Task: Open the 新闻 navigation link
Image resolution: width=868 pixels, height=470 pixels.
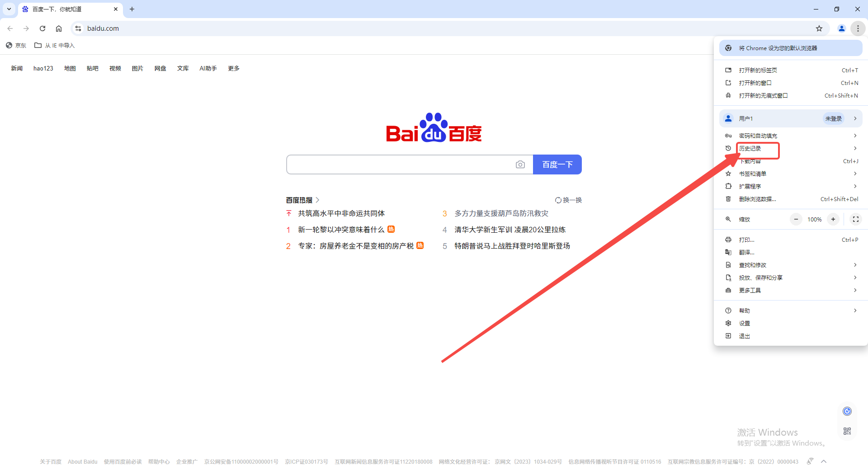Action: click(x=17, y=68)
